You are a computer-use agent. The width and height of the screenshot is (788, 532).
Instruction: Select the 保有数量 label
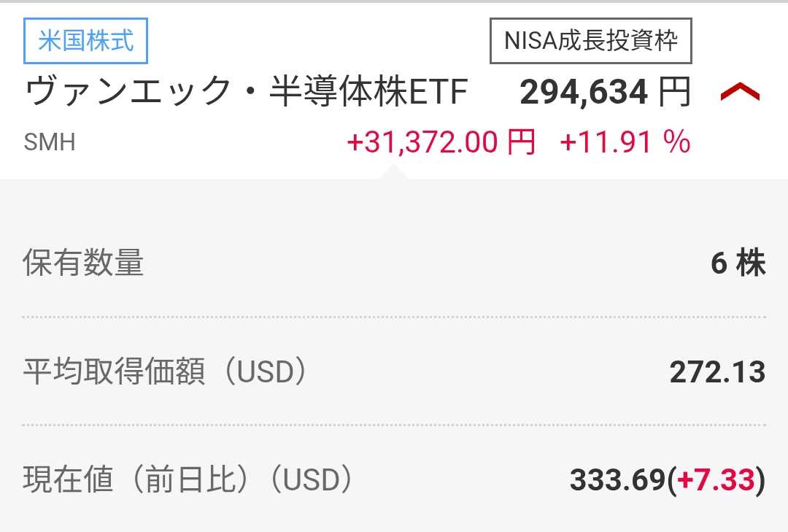point(83,263)
